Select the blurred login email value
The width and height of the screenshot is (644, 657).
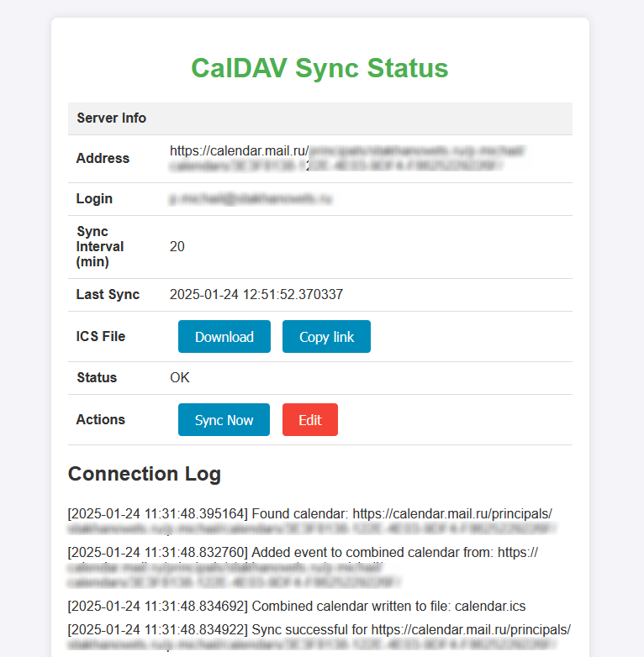[x=251, y=199]
